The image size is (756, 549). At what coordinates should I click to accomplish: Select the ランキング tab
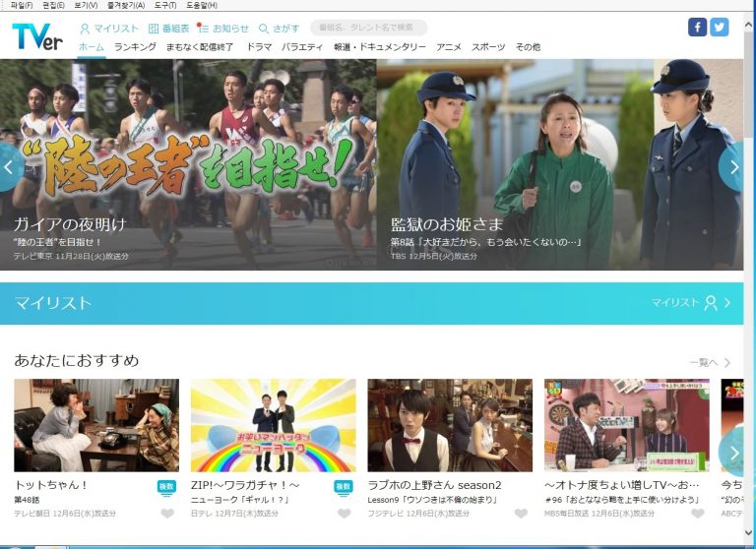coord(135,47)
